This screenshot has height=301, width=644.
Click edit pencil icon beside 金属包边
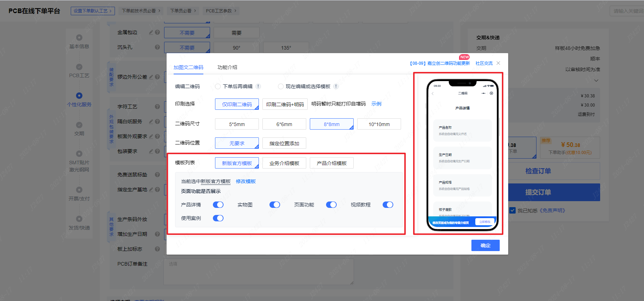151,32
